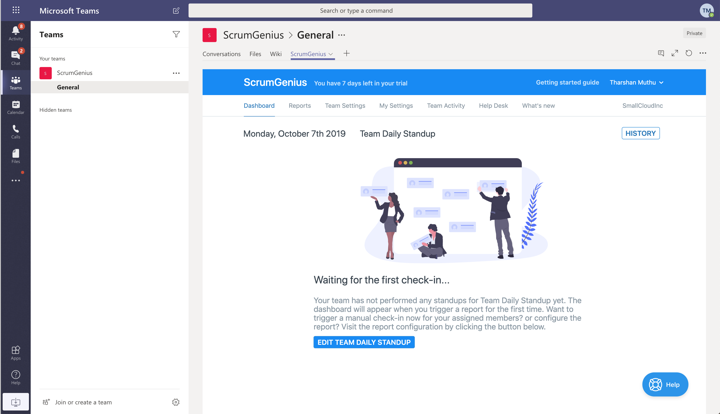
Task: Click the ScrumGenius logo in the blue banner
Action: 275,82
